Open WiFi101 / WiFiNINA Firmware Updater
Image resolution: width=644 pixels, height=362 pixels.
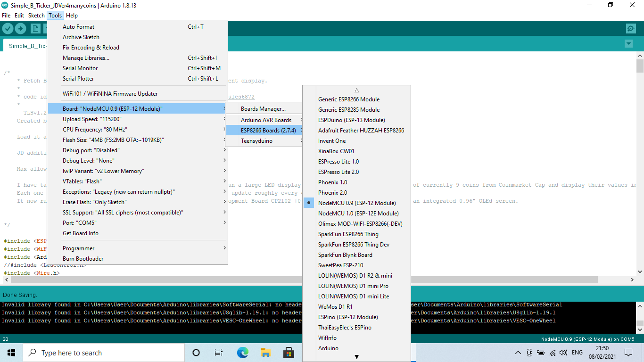click(137, 94)
